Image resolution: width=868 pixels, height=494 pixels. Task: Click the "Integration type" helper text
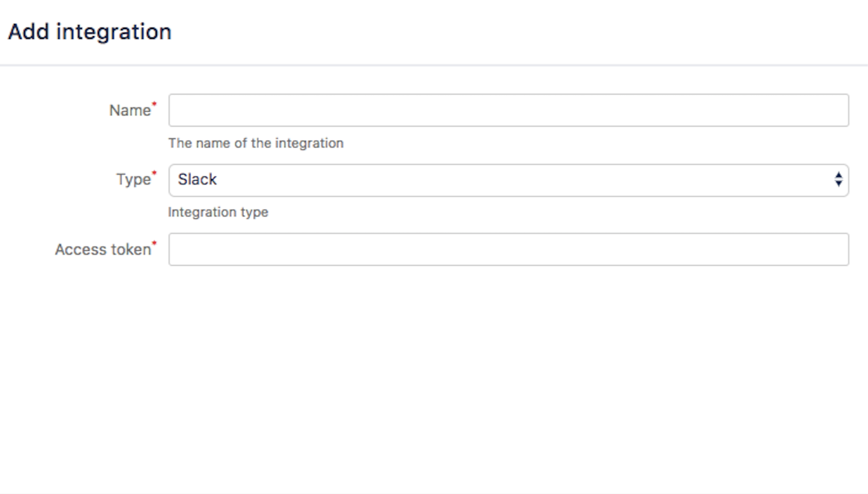(x=218, y=212)
